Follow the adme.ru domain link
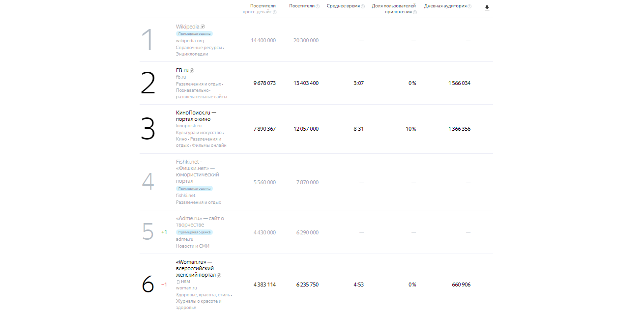 (x=185, y=239)
